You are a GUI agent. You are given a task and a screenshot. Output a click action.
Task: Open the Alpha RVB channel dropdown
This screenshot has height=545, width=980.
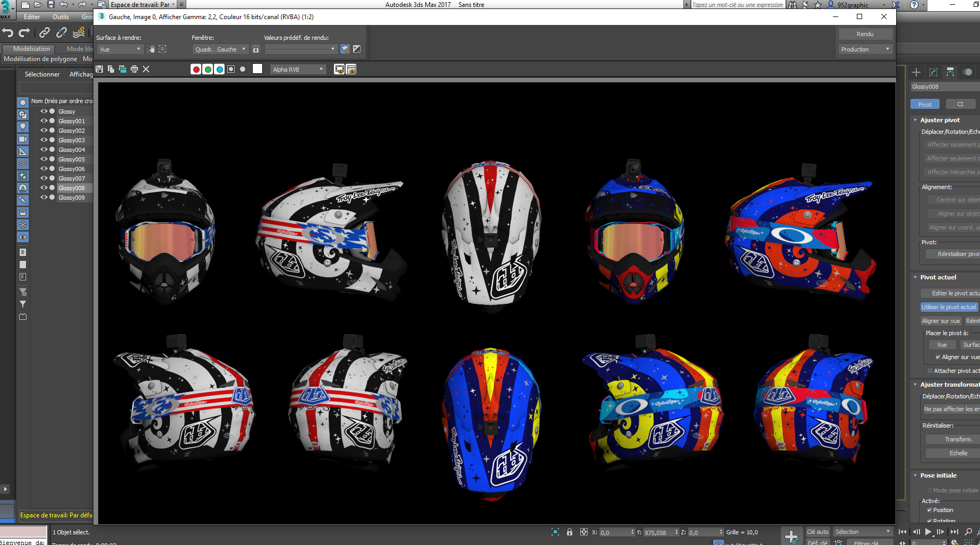coord(298,69)
